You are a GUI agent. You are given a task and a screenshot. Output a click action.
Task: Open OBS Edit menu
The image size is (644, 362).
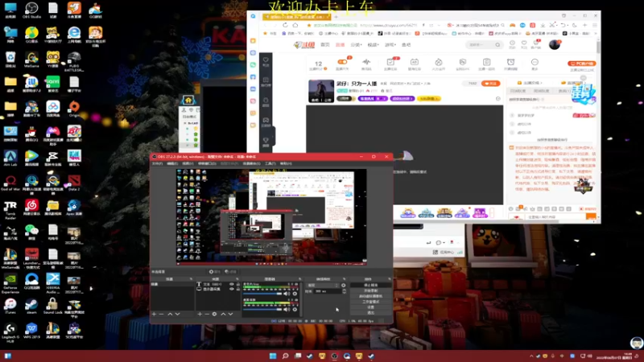click(172, 163)
